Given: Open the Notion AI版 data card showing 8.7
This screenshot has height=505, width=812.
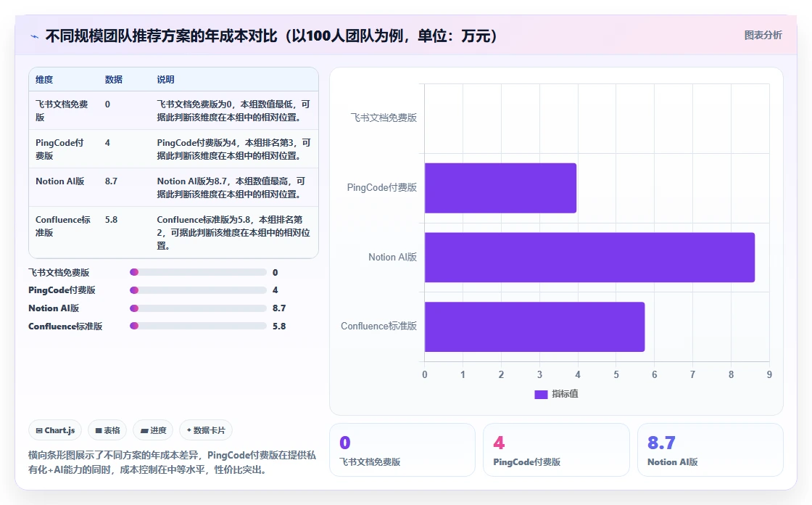Looking at the screenshot, I should tap(710, 450).
